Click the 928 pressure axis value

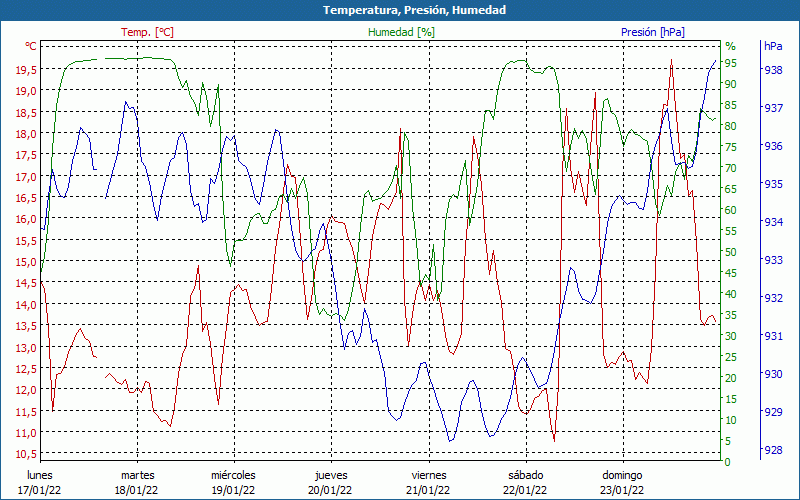[x=773, y=450]
